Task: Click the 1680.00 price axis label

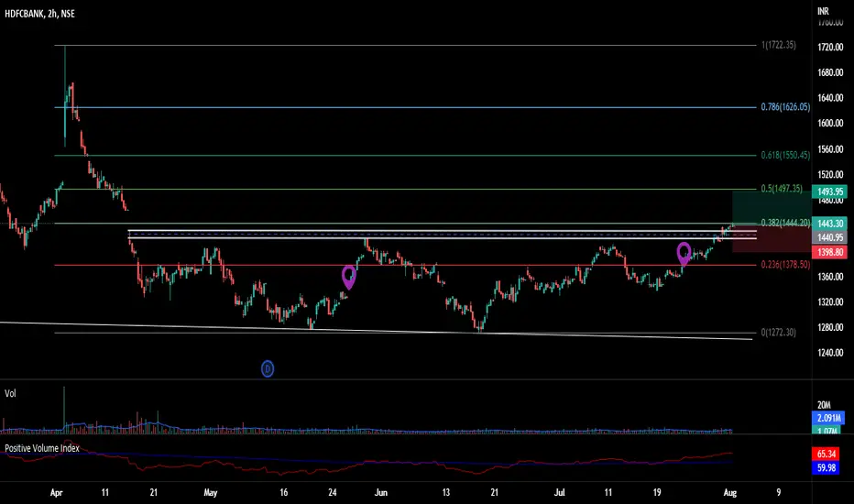Action: point(830,72)
